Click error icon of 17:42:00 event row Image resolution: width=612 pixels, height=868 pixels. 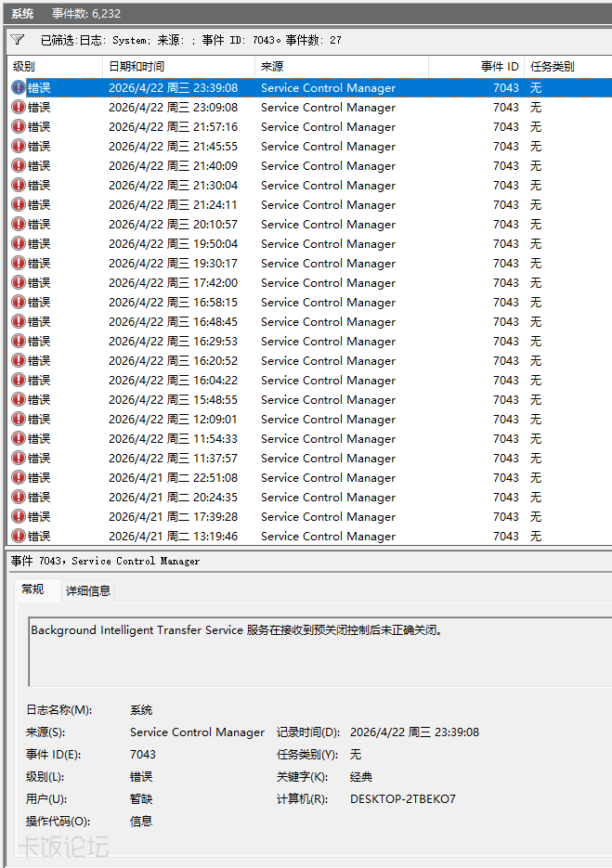tap(19, 282)
